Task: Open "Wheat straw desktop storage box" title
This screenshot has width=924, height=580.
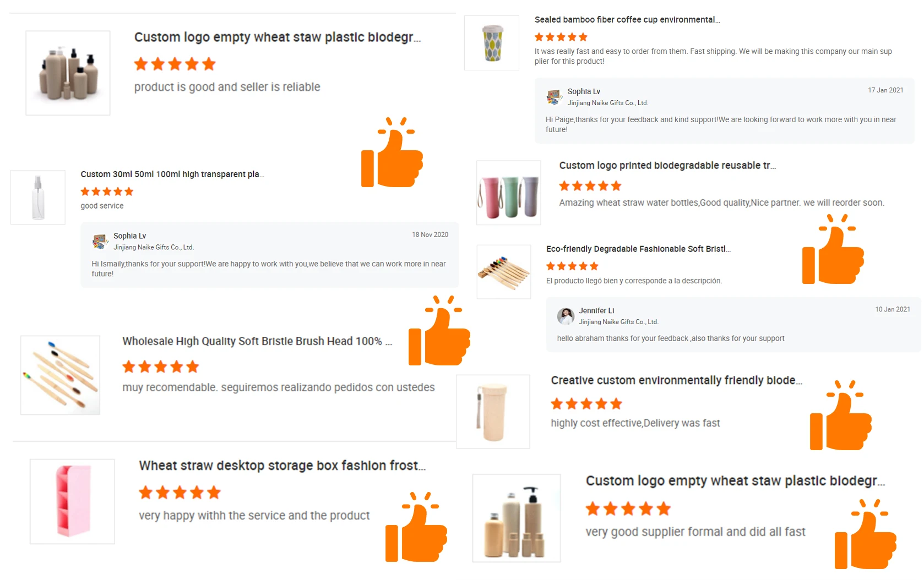Action: click(282, 466)
